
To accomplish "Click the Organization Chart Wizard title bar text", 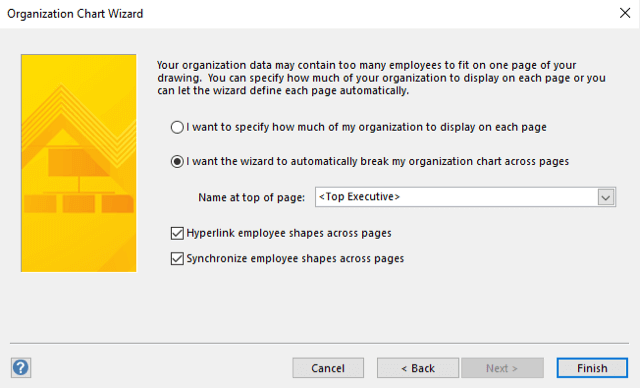I will tap(75, 14).
